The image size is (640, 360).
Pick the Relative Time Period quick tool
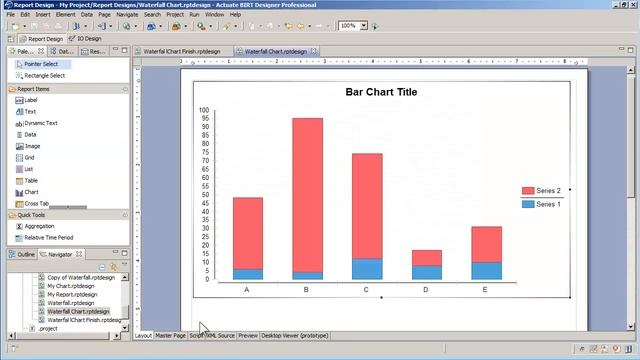[44, 238]
